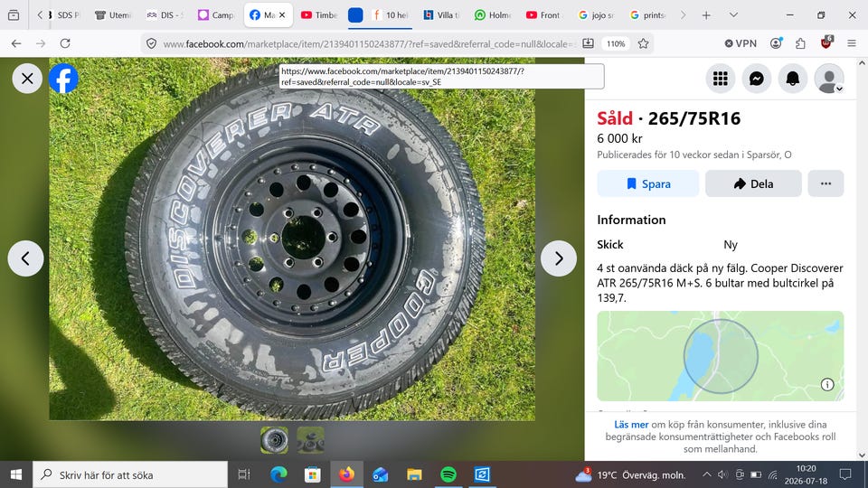Open the Läs mer link
868x488 pixels.
(x=631, y=425)
